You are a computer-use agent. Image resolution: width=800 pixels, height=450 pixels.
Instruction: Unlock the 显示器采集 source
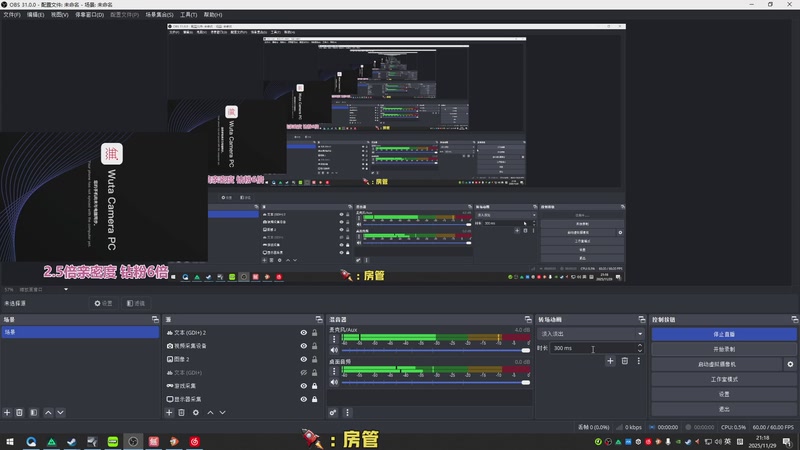pyautogui.click(x=315, y=399)
